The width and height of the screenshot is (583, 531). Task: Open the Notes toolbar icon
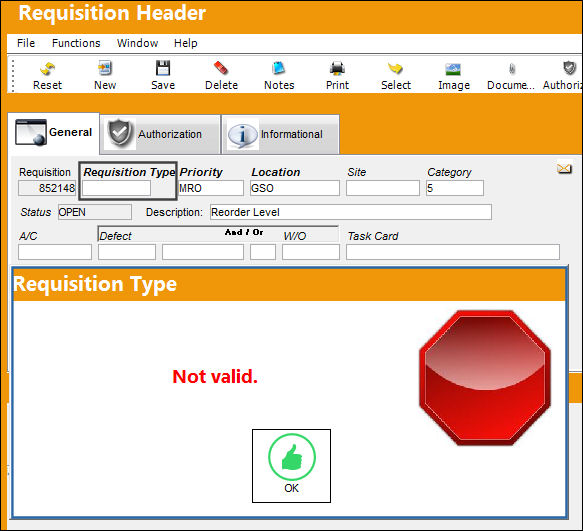pyautogui.click(x=279, y=68)
